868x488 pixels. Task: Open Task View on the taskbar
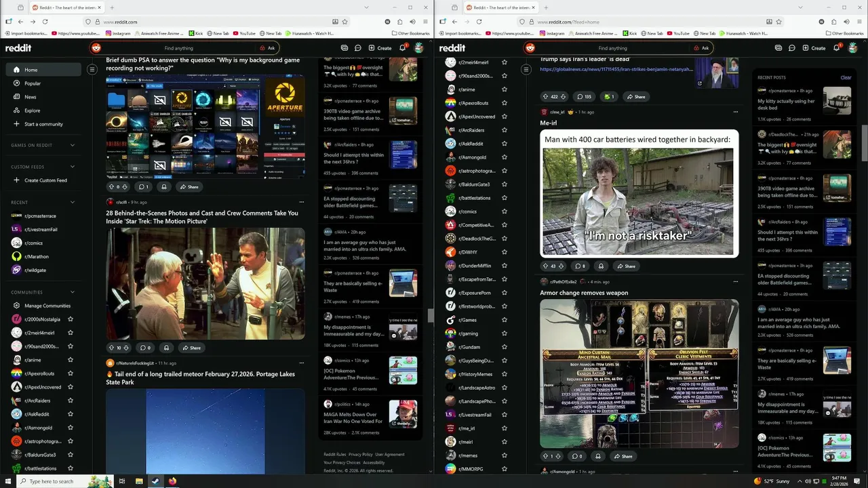(x=122, y=481)
